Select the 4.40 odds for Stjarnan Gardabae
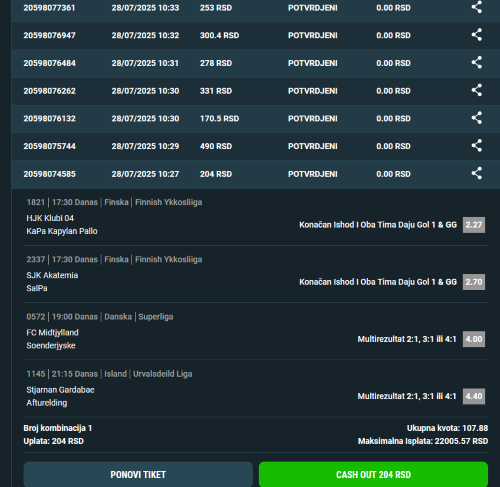The width and height of the screenshot is (500, 487). coord(474,396)
